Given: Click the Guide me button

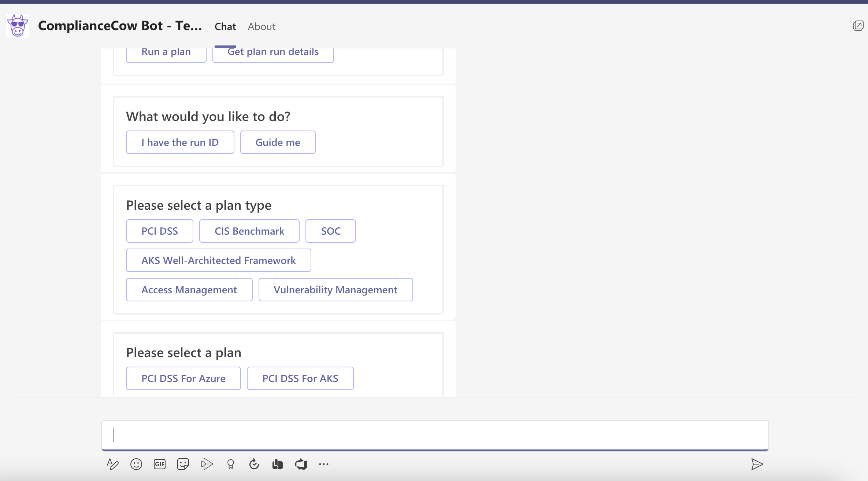Looking at the screenshot, I should [x=278, y=142].
